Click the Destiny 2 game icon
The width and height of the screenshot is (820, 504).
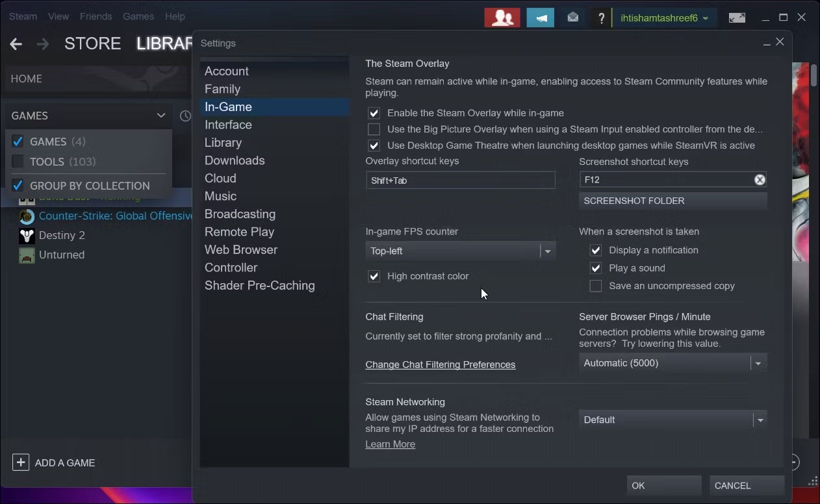tap(27, 235)
